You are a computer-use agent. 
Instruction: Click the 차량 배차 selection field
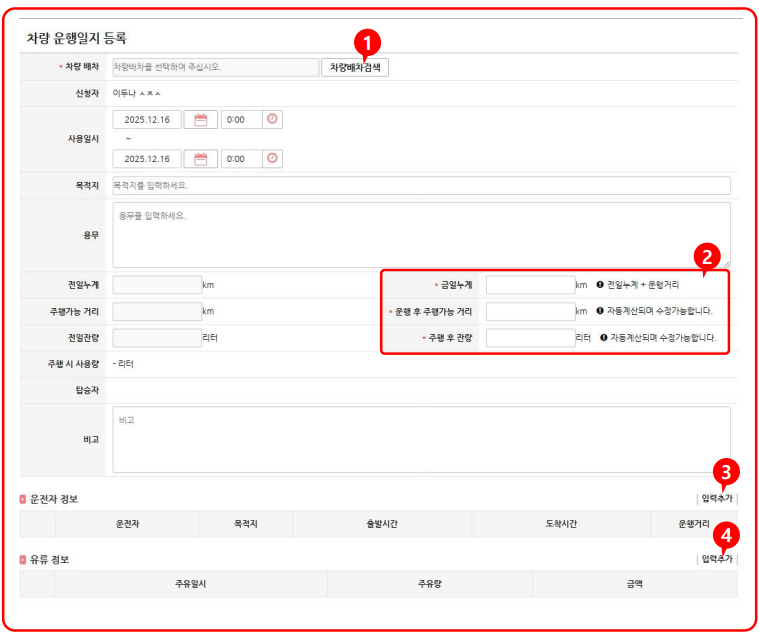click(x=214, y=68)
